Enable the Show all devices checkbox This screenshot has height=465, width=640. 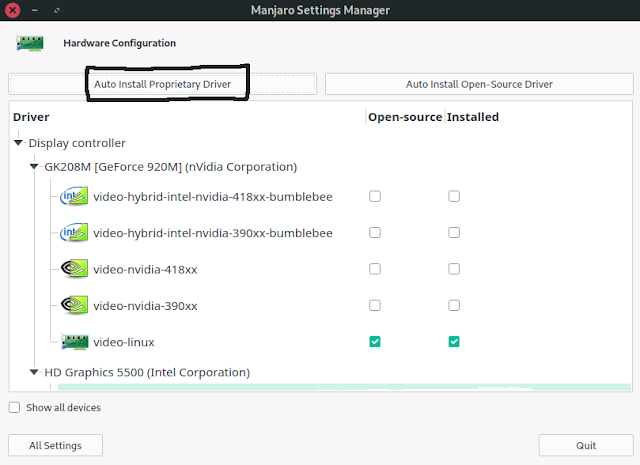(14, 407)
